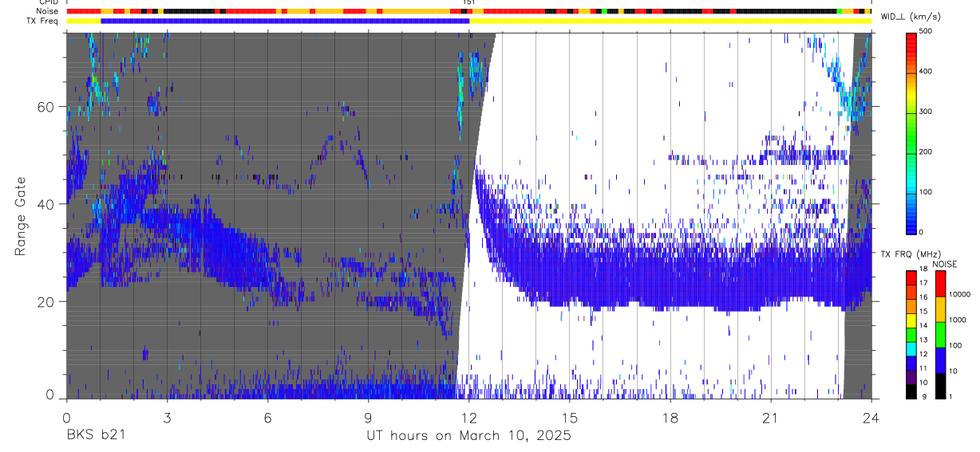Click the '500' tick on width color bar
The width and height of the screenshot is (980, 452).
927,30
